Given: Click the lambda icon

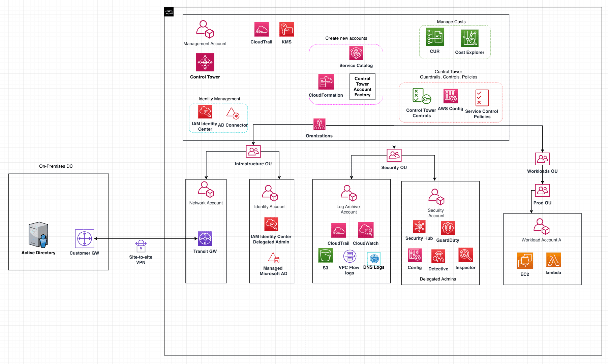Looking at the screenshot, I should coord(553,260).
